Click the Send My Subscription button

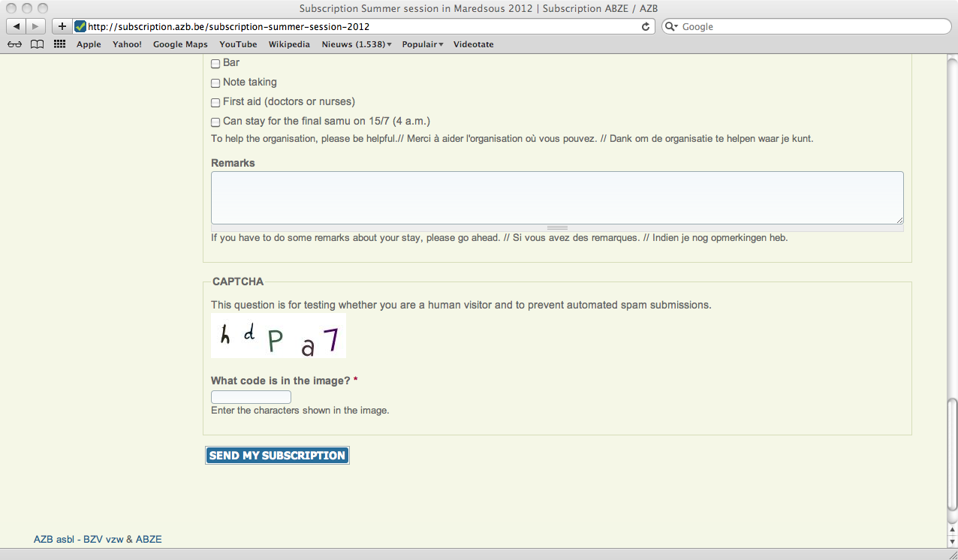coord(277,456)
